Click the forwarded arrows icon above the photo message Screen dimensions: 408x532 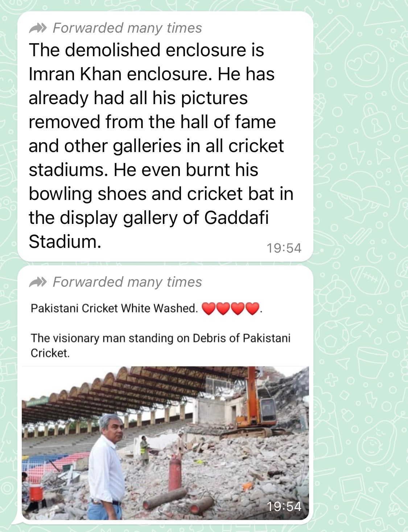click(x=38, y=282)
